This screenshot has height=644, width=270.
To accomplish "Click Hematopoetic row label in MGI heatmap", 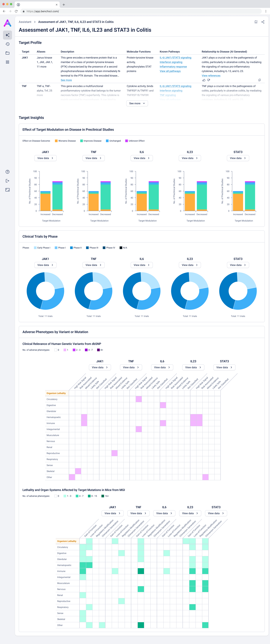I will pyautogui.click(x=64, y=565).
